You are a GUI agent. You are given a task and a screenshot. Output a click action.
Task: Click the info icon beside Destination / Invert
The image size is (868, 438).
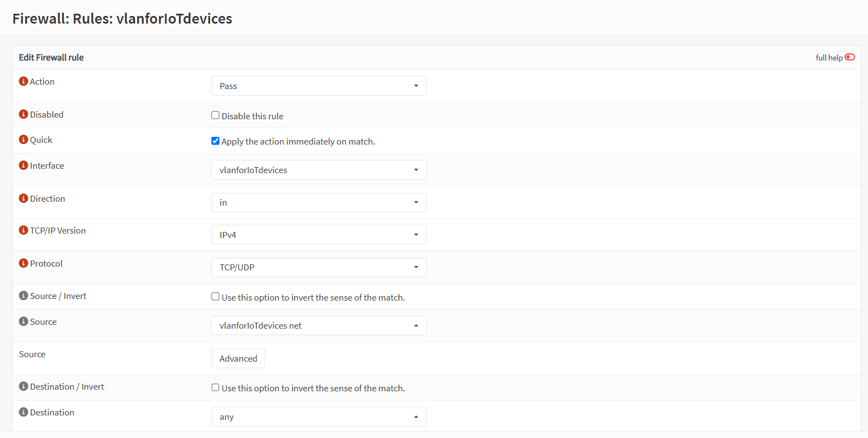[x=23, y=386]
